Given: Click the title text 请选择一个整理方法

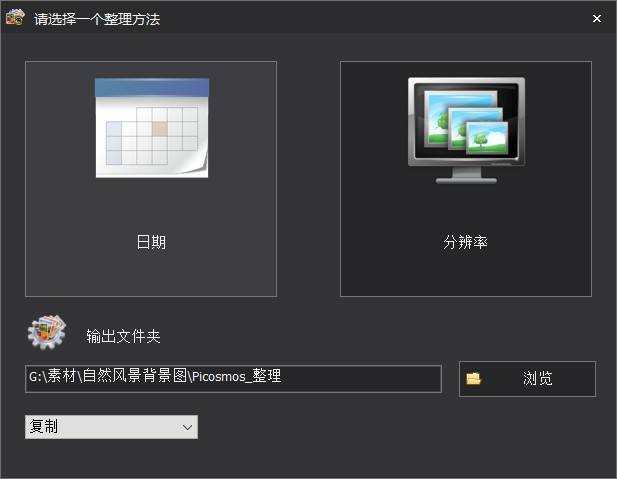Looking at the screenshot, I should point(97,19).
